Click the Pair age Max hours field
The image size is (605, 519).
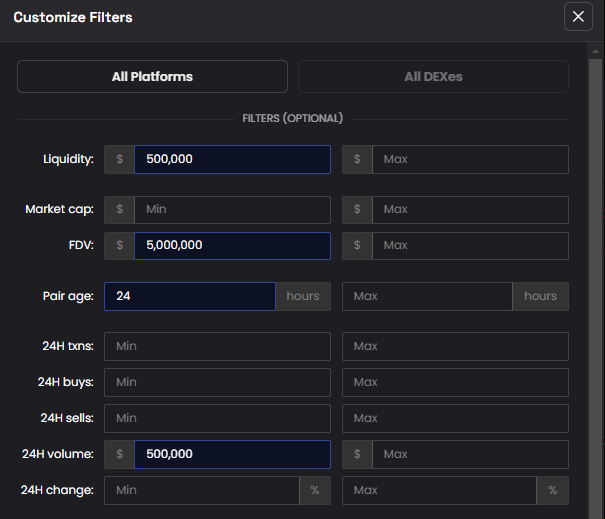click(427, 296)
